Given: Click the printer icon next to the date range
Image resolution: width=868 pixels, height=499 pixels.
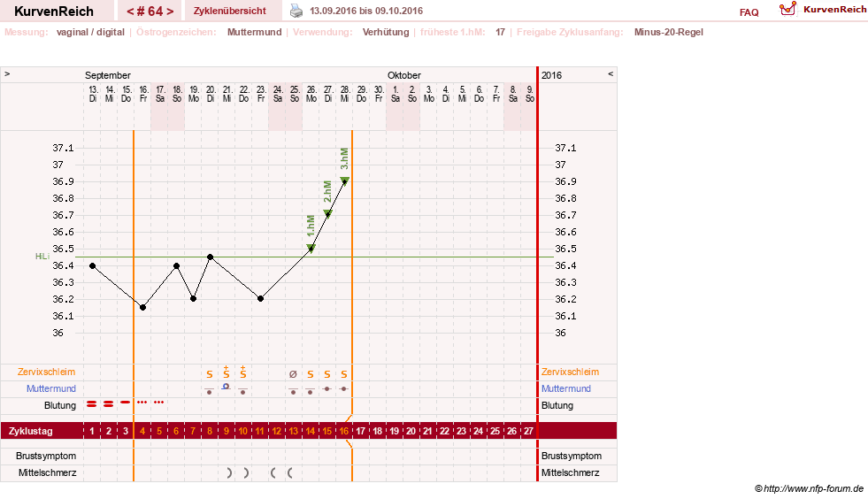Looking at the screenshot, I should coord(296,11).
